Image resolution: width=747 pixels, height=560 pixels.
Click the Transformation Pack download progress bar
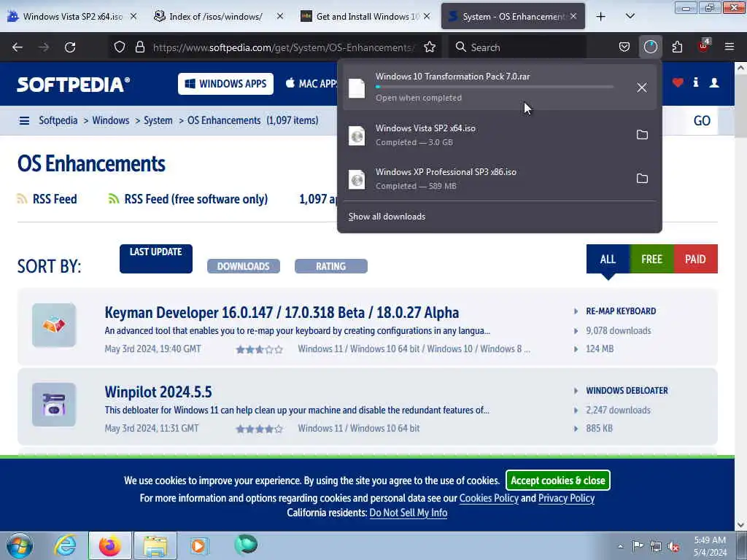[495, 87]
